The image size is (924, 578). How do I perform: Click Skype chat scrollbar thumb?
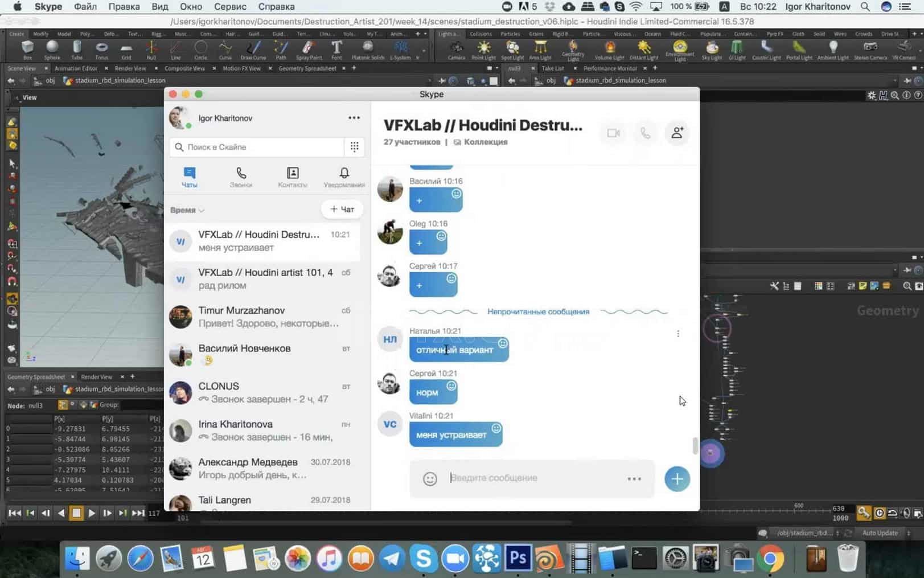(x=695, y=446)
